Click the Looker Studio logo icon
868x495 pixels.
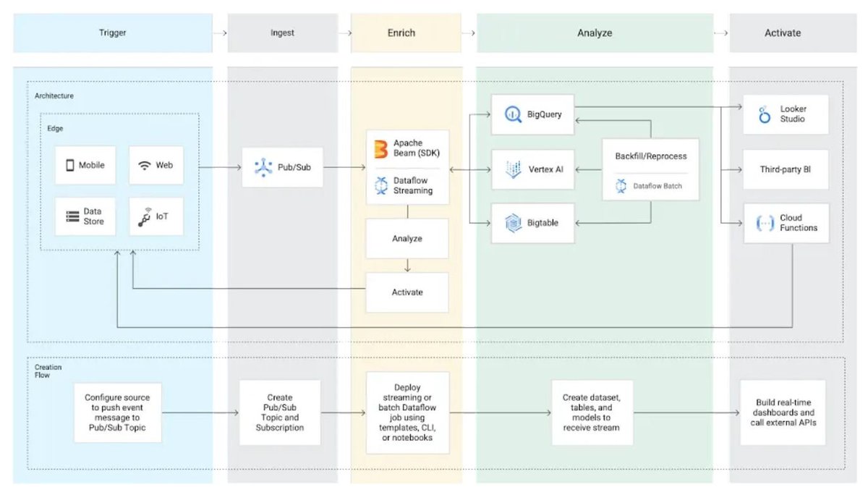click(765, 114)
